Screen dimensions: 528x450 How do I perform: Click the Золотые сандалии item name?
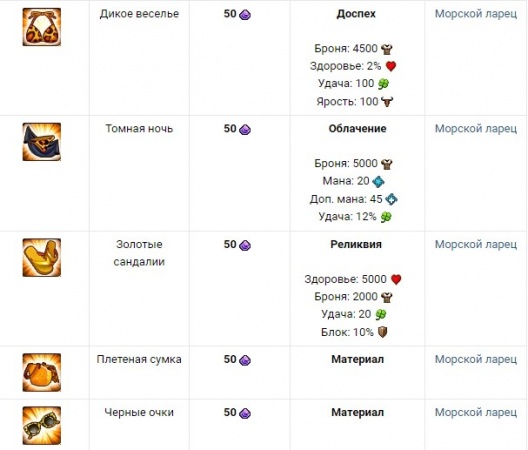(139, 253)
